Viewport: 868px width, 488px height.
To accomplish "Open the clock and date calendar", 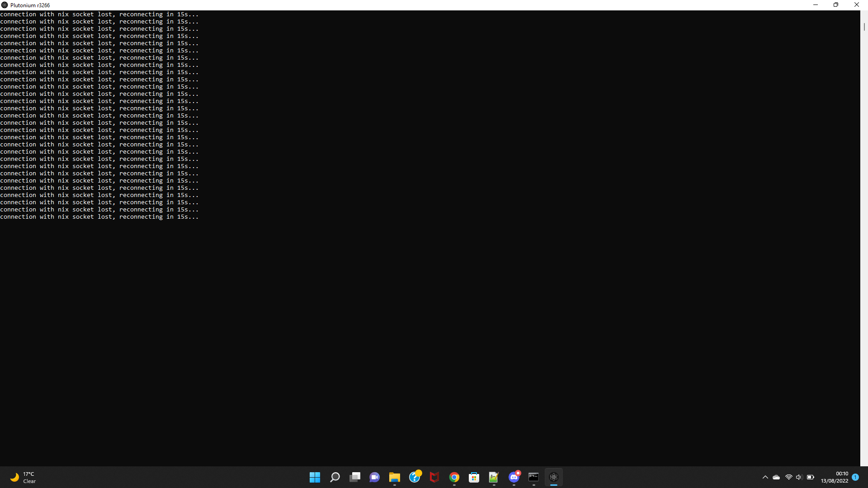I will 835,477.
